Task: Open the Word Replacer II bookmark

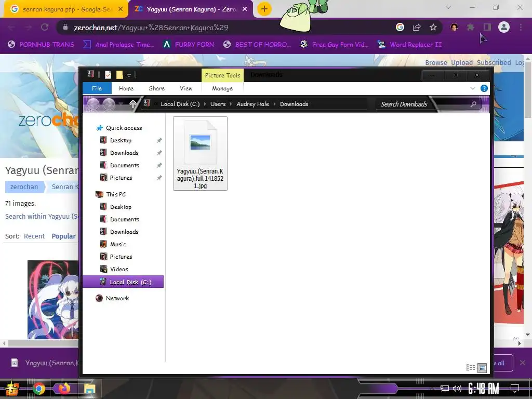Action: click(x=409, y=45)
